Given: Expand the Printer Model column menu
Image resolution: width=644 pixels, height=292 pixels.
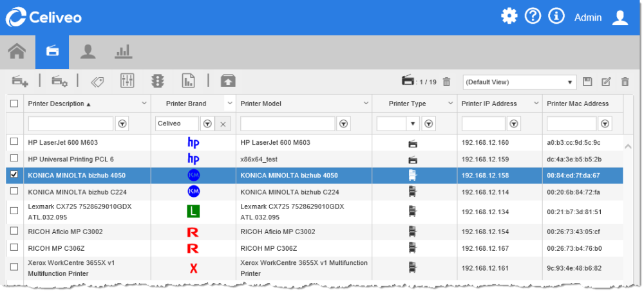Looking at the screenshot, I should [x=366, y=104].
